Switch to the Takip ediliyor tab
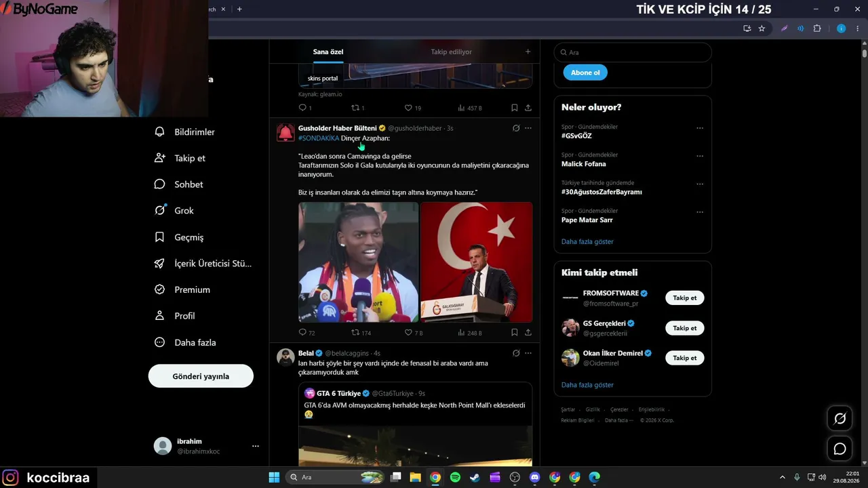Screen dimensions: 868x488 pyautogui.click(x=452, y=52)
